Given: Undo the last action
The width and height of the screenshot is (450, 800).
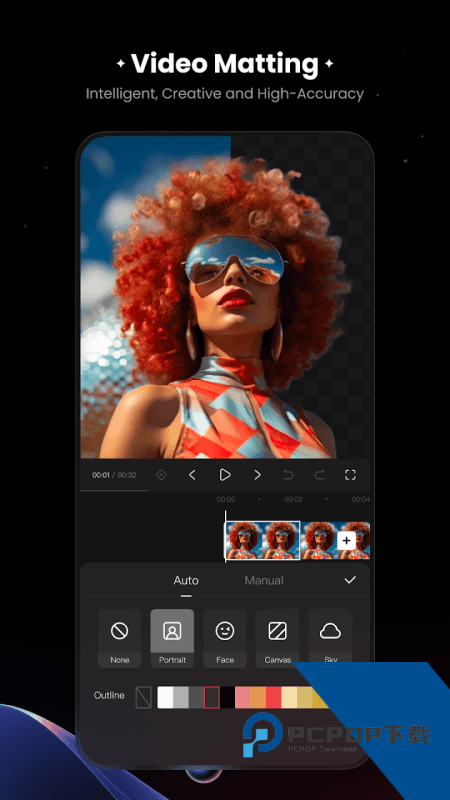Looking at the screenshot, I should coord(288,475).
